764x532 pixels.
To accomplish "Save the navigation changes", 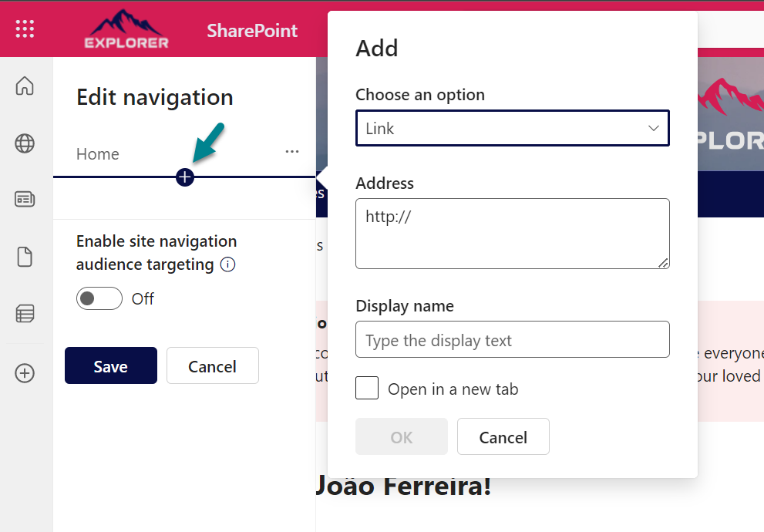I will [x=110, y=365].
